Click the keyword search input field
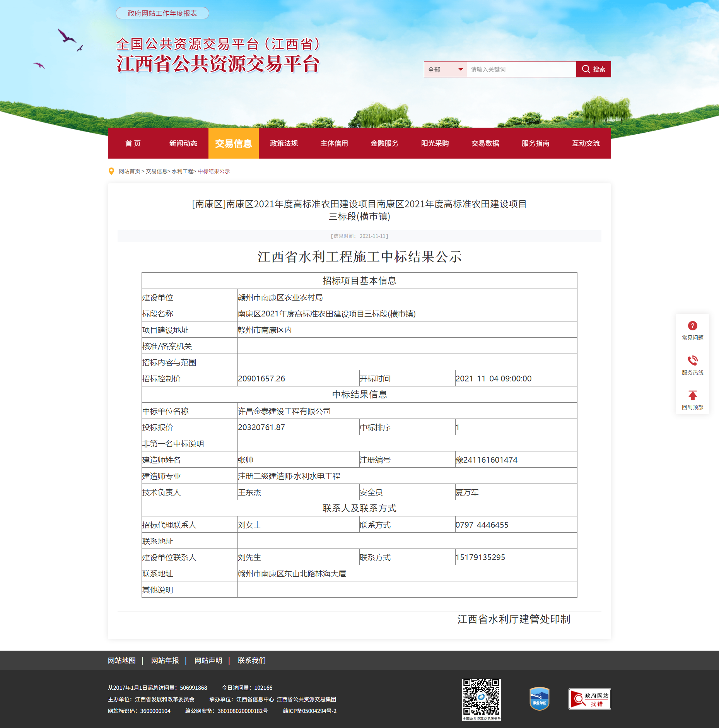 (x=521, y=69)
